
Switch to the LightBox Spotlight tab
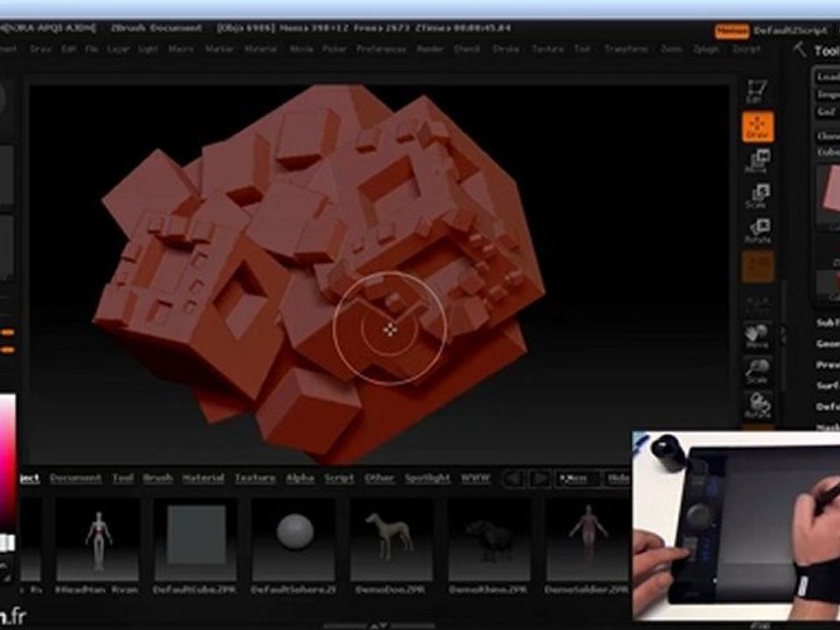(x=427, y=478)
